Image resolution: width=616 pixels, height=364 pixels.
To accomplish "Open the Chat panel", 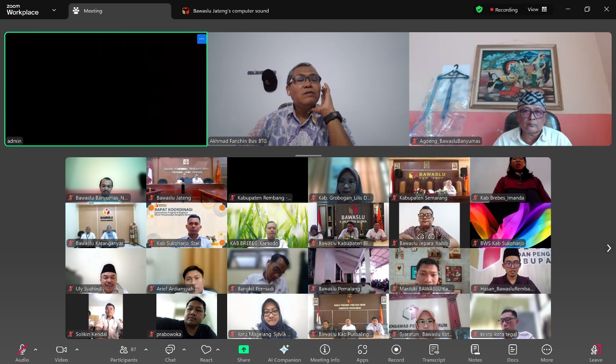I will [170, 352].
